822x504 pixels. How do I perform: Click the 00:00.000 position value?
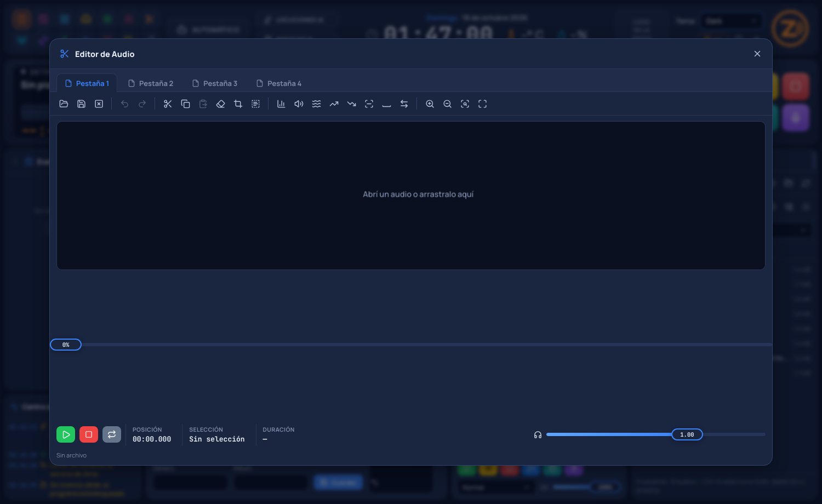pos(152,439)
